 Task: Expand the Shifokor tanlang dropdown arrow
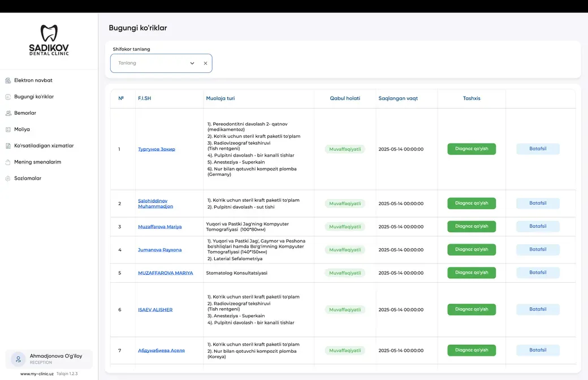pos(192,63)
